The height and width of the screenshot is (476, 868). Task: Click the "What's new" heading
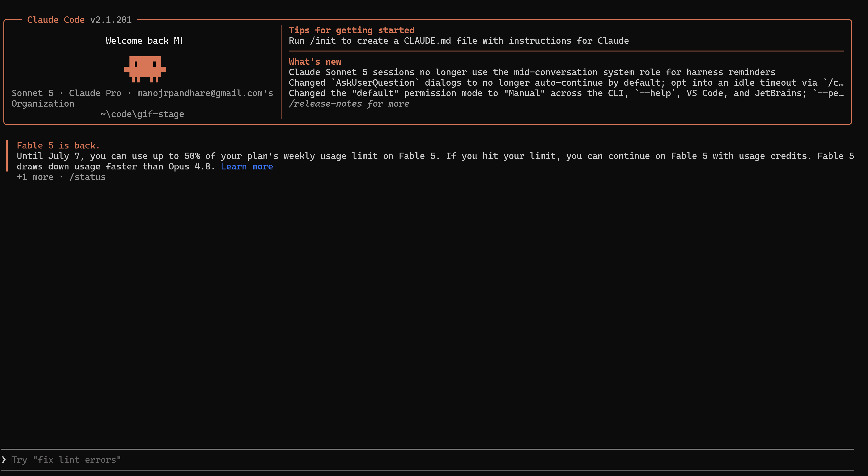[x=315, y=62]
